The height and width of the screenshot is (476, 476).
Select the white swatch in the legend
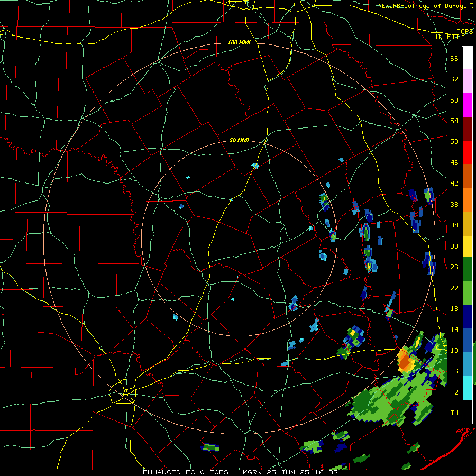coord(467,58)
